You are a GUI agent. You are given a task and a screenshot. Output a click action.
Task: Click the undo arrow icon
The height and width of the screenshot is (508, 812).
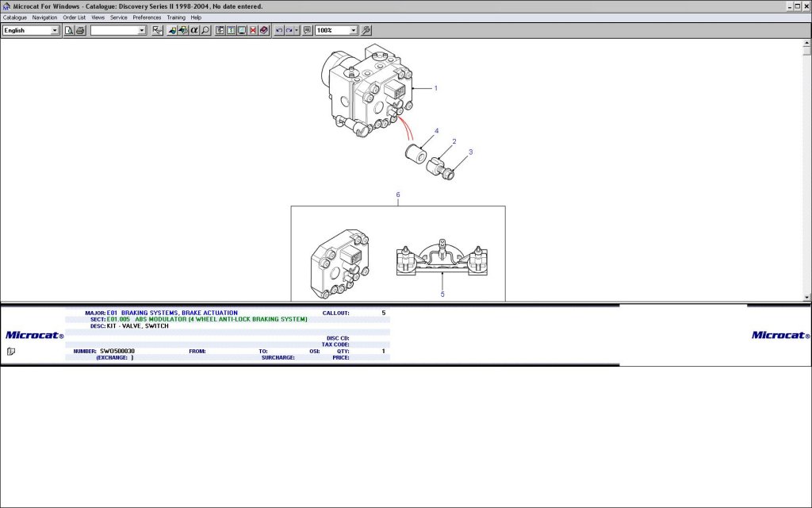(x=279, y=31)
